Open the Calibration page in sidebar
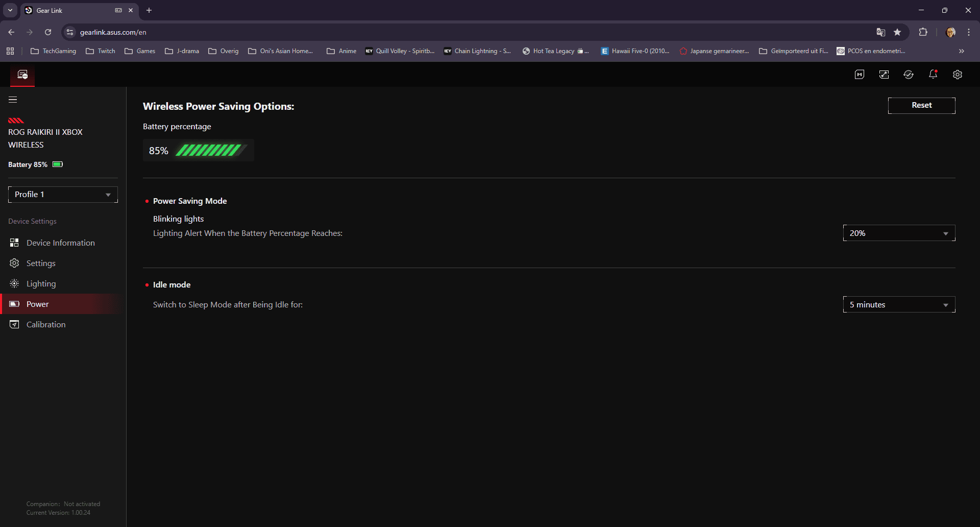The width and height of the screenshot is (980, 527). tap(46, 324)
